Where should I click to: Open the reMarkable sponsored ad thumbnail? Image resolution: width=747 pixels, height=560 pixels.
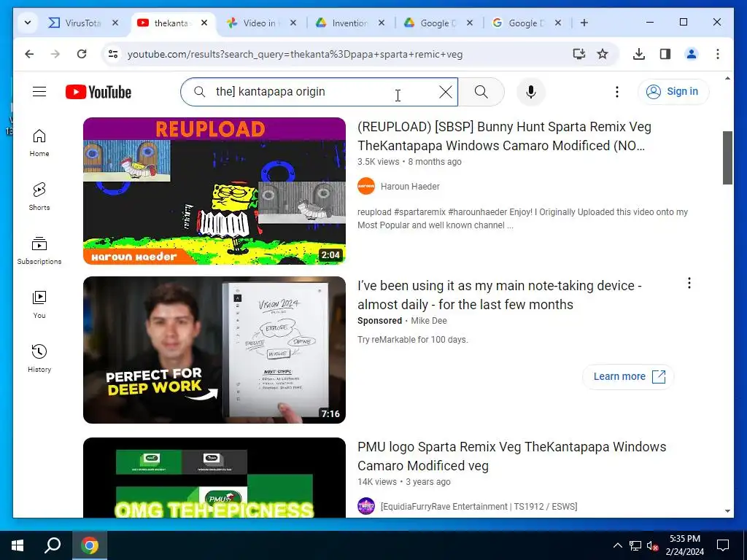coord(214,350)
